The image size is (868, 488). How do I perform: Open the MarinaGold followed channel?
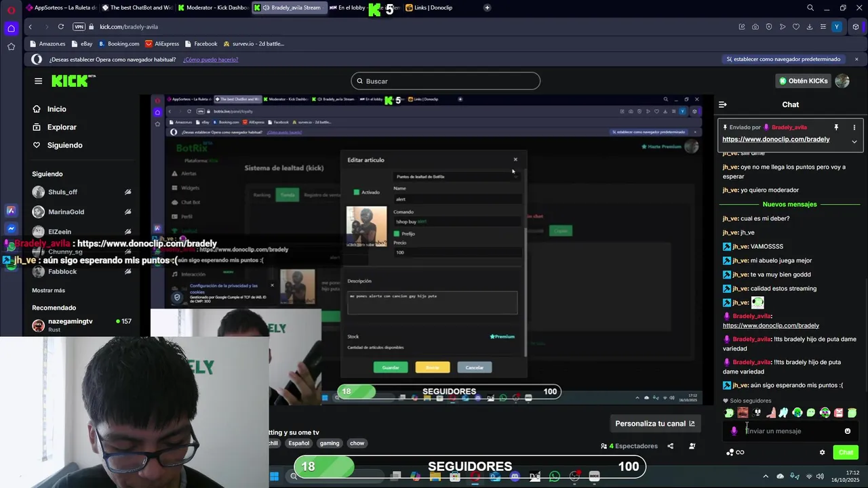click(81, 212)
